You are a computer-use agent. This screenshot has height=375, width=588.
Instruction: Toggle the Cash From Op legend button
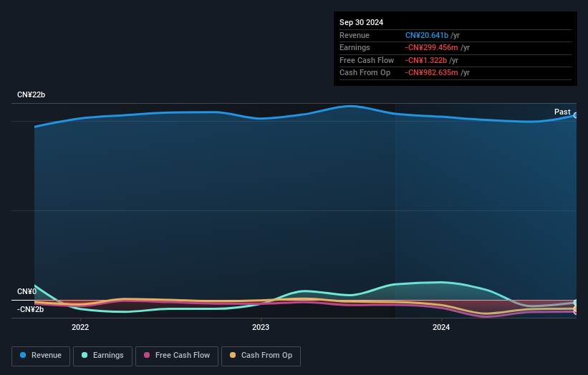[261, 356]
